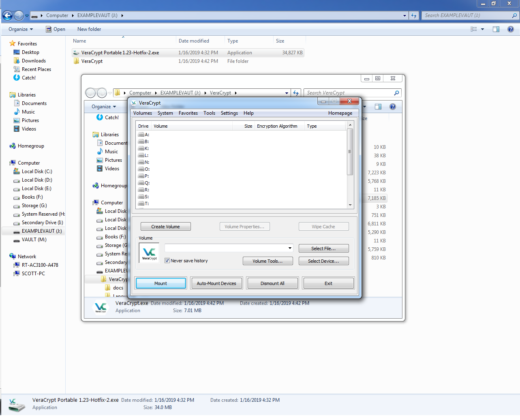Click the Create Volume button
Viewport: 520px width, 420px height.
click(166, 227)
